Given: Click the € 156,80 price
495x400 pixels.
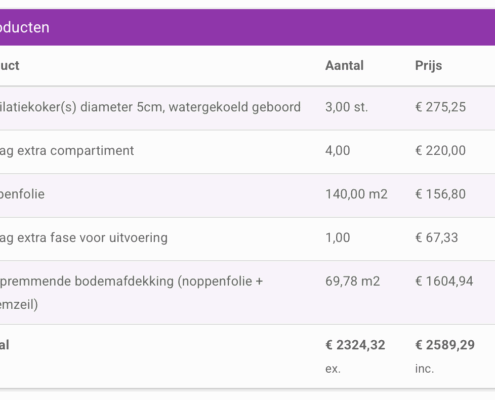Looking at the screenshot, I should click(440, 194).
